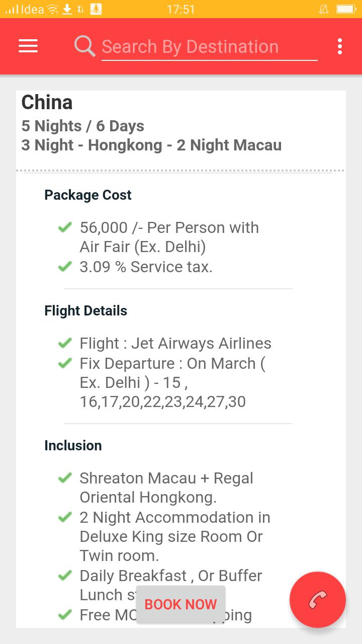Tap the Package Cost heading

click(x=88, y=195)
